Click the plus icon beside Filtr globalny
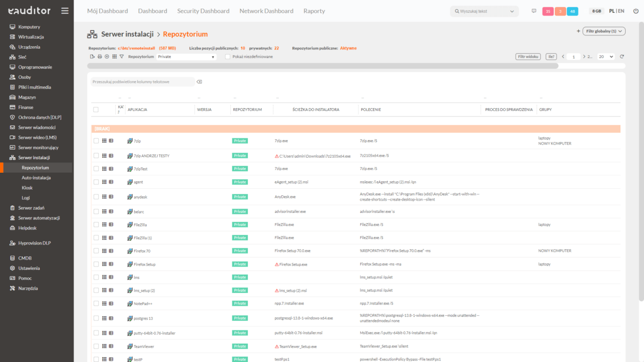644x362 pixels. tap(578, 32)
